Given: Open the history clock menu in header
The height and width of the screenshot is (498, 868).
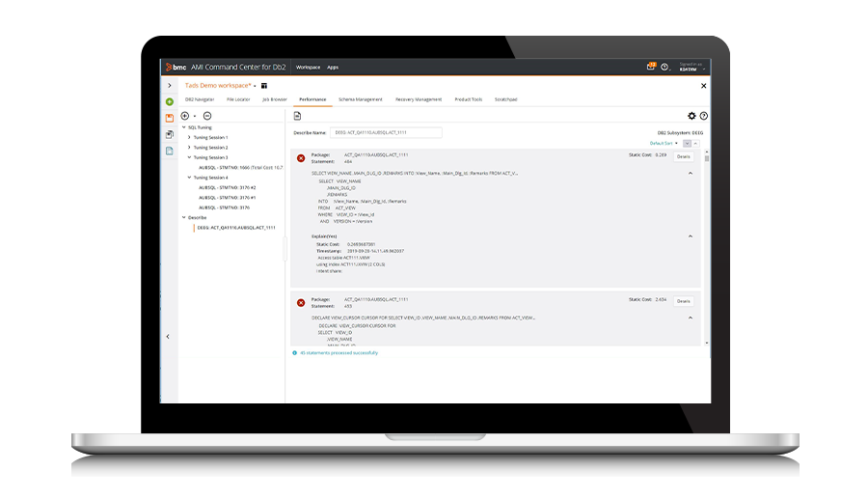Looking at the screenshot, I should click(x=665, y=67).
